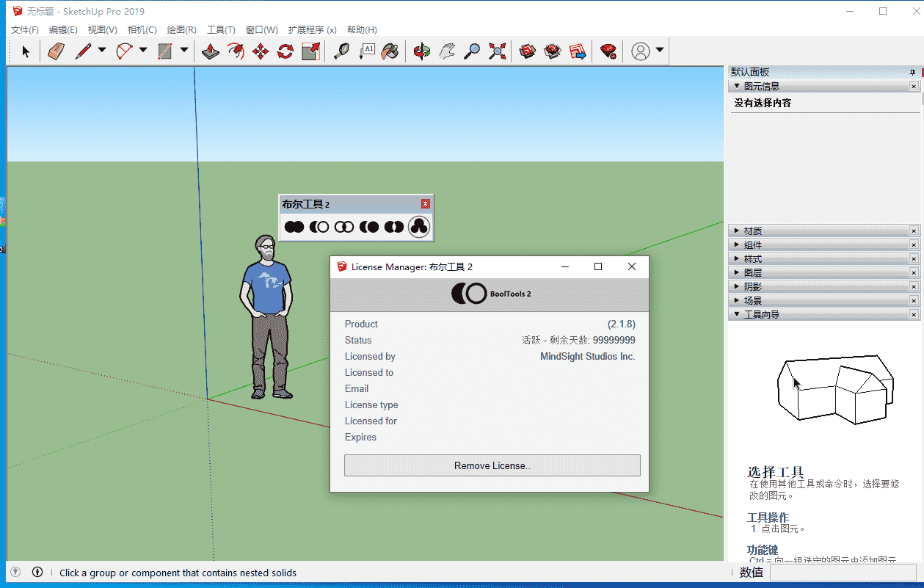This screenshot has height=588, width=924.
Task: Click the Zoom Extents tool
Action: coord(497,51)
